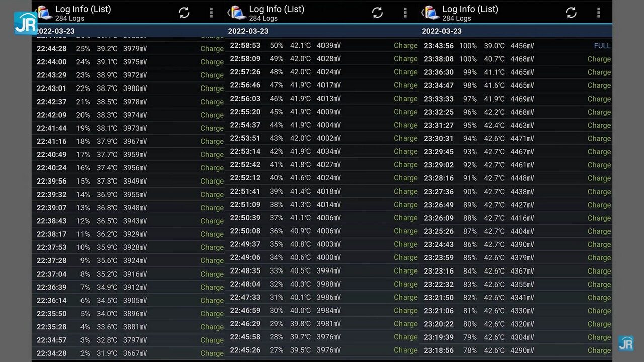This screenshot has width=644, height=362.
Task: Open the 23:38:08 log entry showing 4468mV
Action: click(x=516, y=59)
